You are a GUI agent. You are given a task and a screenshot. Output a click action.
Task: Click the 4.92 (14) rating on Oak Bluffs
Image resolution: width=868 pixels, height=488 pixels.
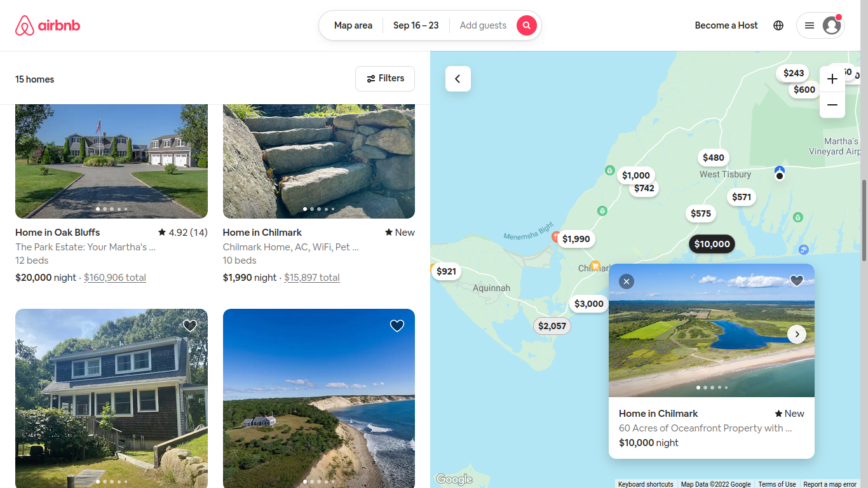click(183, 233)
